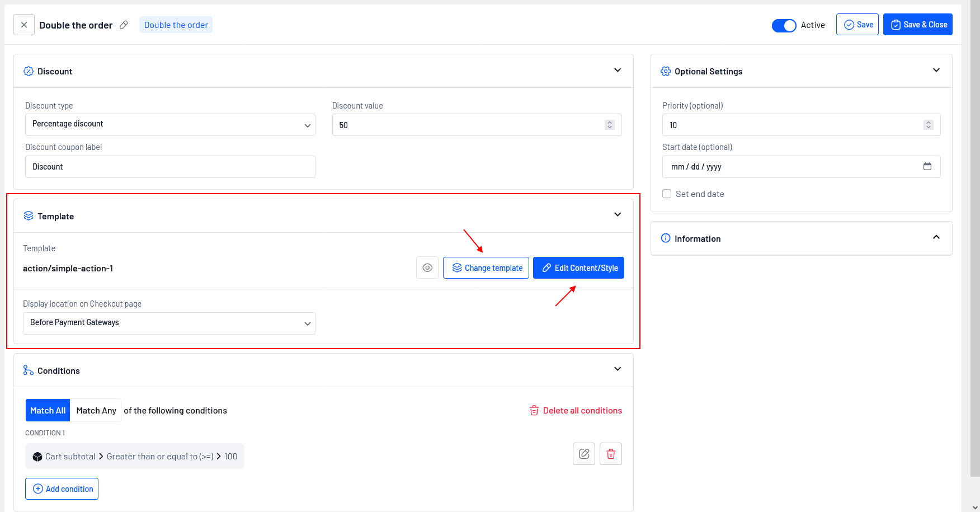
Task: Click the pencil icon to rename the offer
Action: click(124, 25)
